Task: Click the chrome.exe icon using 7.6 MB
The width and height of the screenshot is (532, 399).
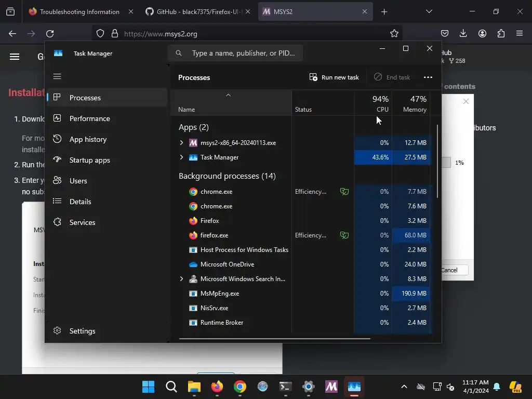Action: pos(193,206)
